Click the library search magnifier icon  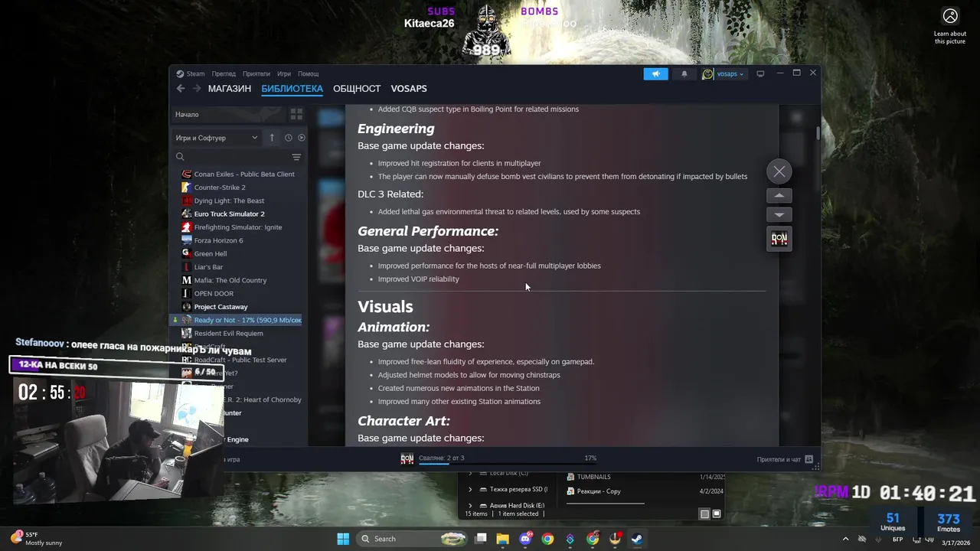pos(181,157)
